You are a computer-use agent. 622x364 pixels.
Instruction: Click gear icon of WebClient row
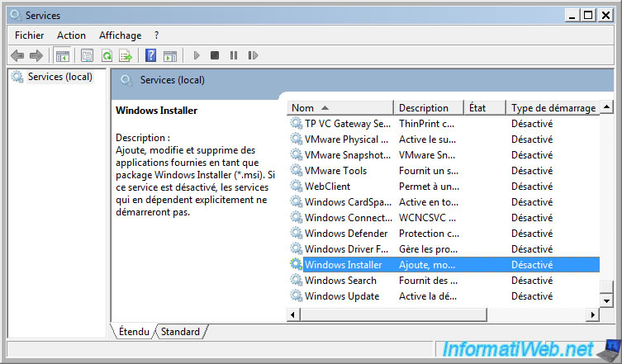pos(296,186)
